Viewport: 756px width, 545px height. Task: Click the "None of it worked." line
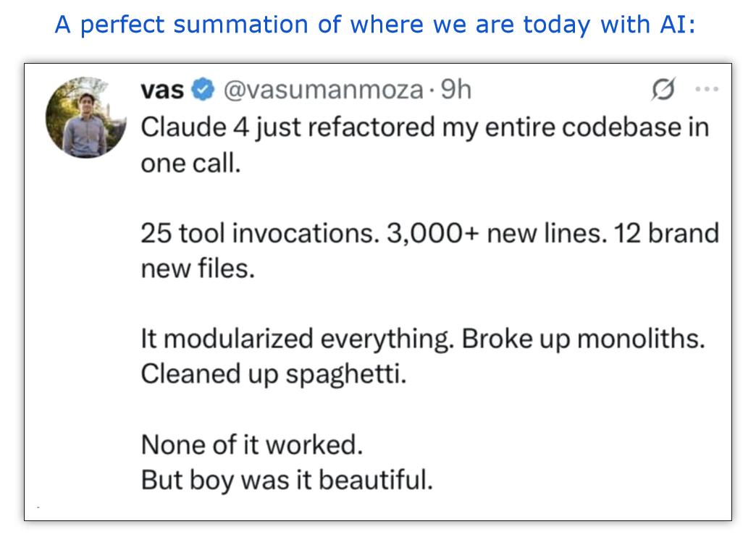252,444
